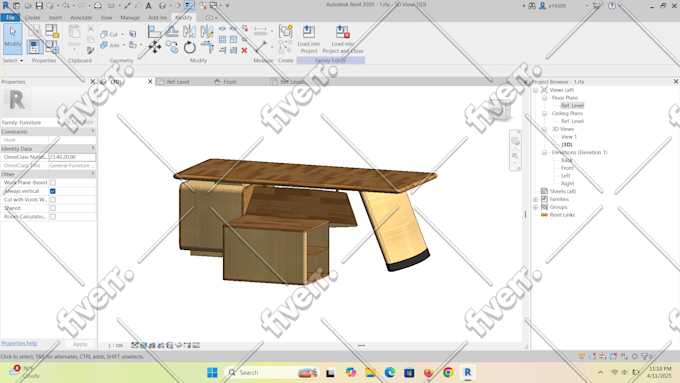
Task: Select Ref. Level under Ceiling Plans
Action: [572, 121]
